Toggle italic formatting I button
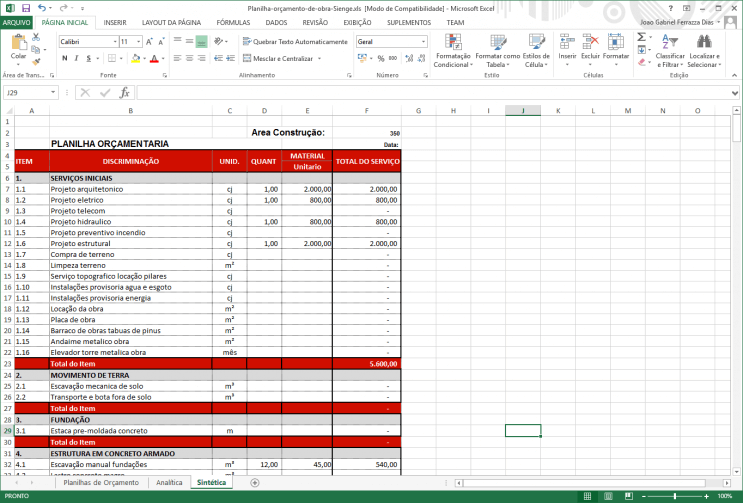 (x=76, y=58)
